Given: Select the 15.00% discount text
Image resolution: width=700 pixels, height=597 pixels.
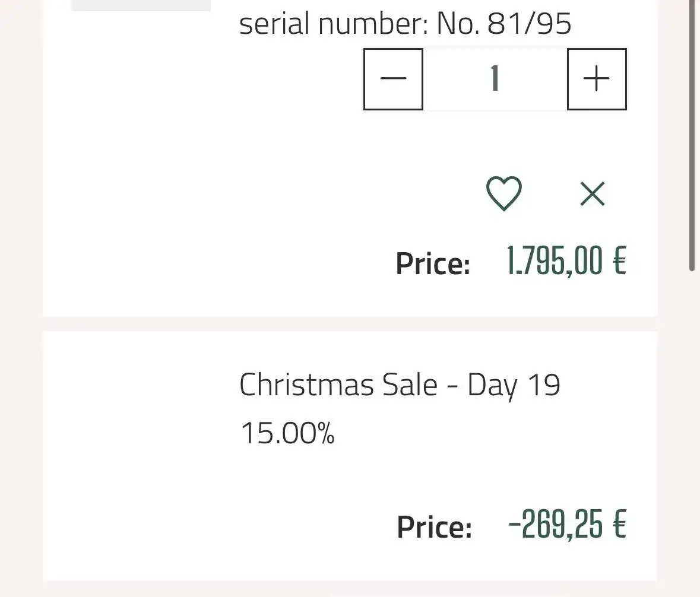Looking at the screenshot, I should click(287, 433).
